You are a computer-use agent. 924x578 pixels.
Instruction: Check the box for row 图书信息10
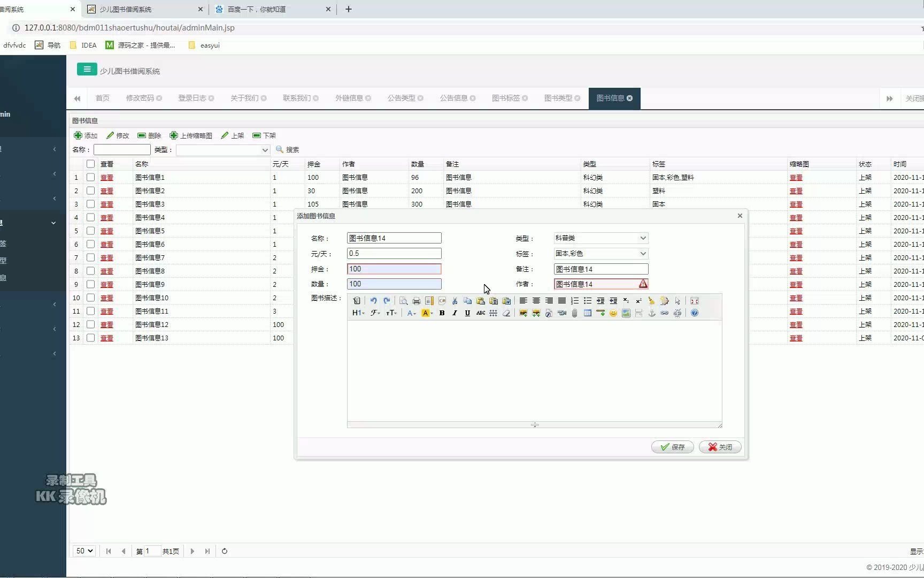click(x=90, y=298)
